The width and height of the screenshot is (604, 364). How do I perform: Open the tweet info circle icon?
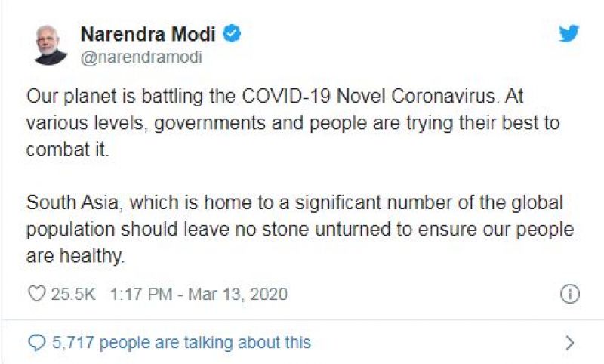pyautogui.click(x=569, y=294)
